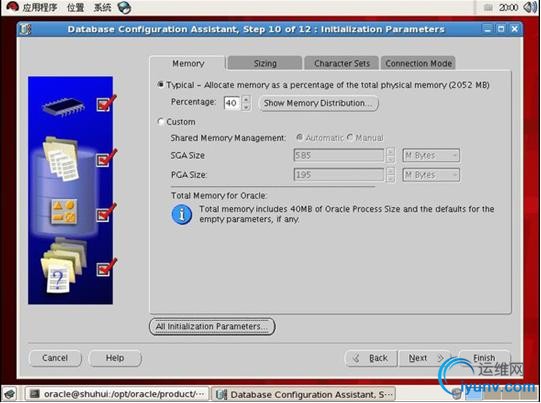Click the shapes image in the side panel
Image resolution: width=541 pixels, height=403 pixels.
[x=63, y=211]
